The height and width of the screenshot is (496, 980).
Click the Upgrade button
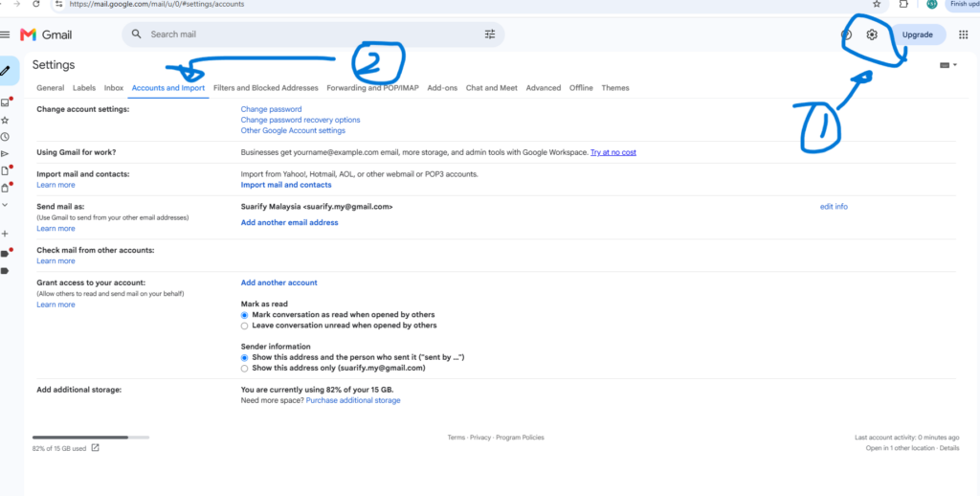tap(918, 35)
